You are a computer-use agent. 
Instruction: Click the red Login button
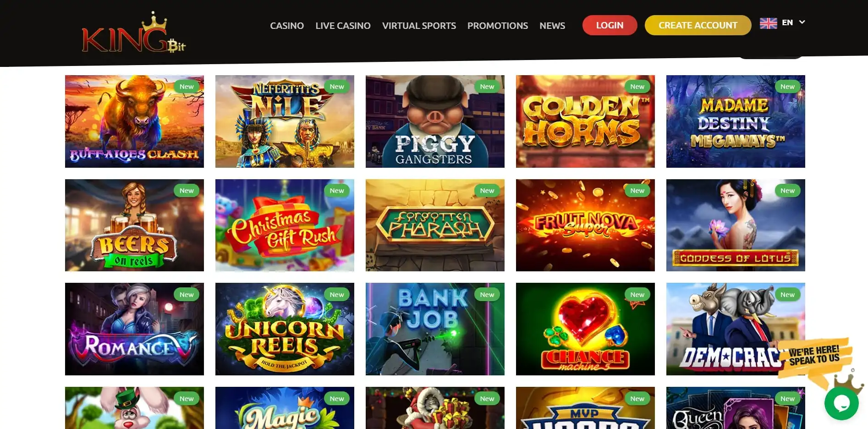tap(610, 25)
